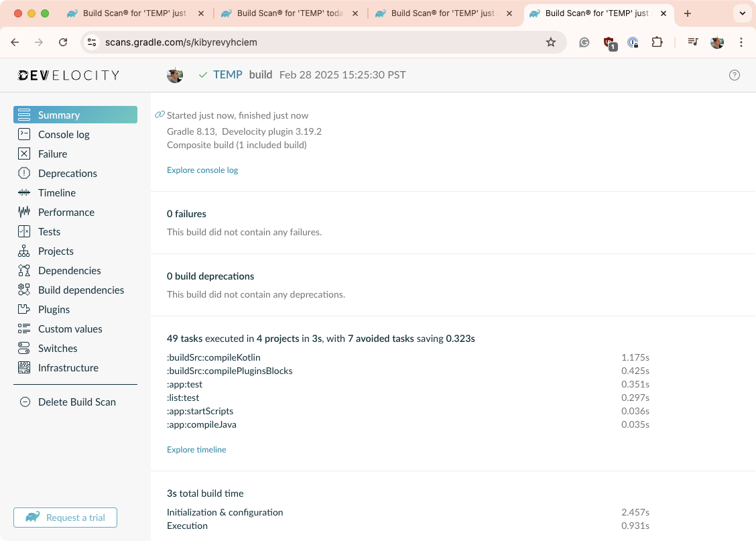This screenshot has height=541, width=756.
Task: Bookmark page with the star icon
Action: (551, 42)
